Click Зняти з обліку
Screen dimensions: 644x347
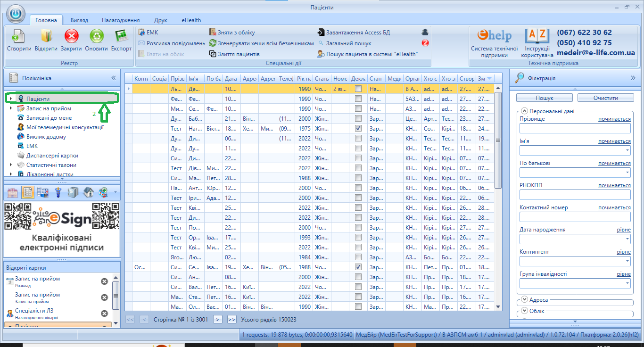point(232,33)
